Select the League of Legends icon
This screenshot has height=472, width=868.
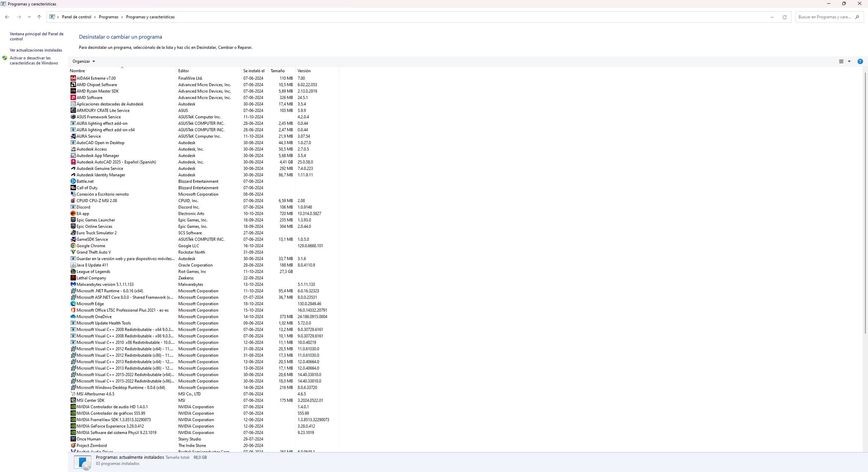click(x=73, y=272)
